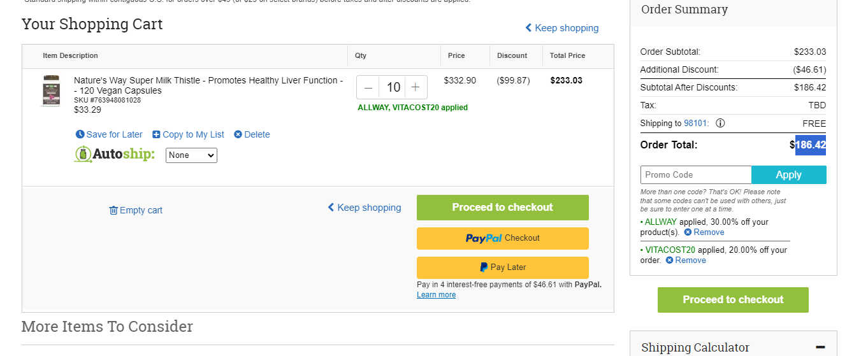Remove the VITACOST20 promo code
Viewport: 868px width, 356px height.
[686, 260]
